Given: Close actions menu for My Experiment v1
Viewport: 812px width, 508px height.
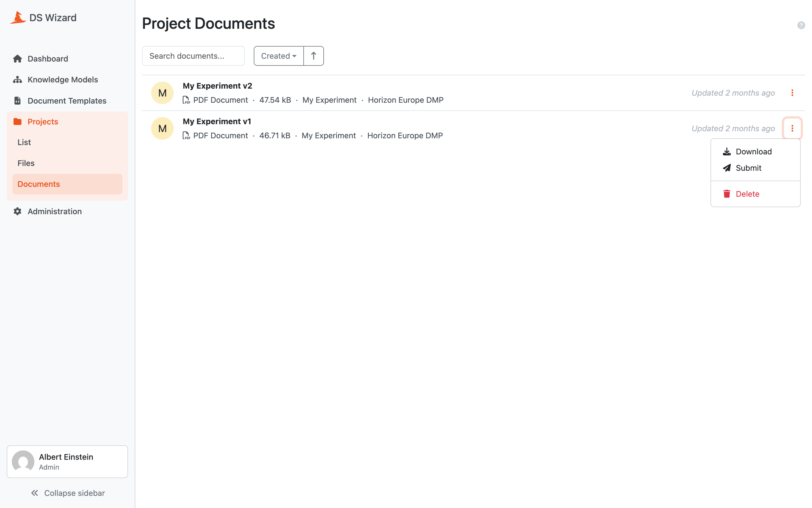Looking at the screenshot, I should pyautogui.click(x=792, y=128).
